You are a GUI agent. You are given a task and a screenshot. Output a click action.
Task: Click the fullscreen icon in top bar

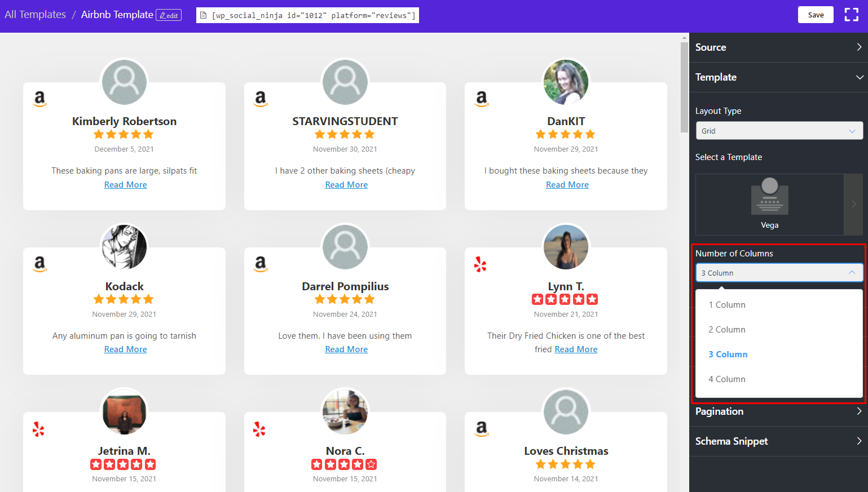pos(851,15)
